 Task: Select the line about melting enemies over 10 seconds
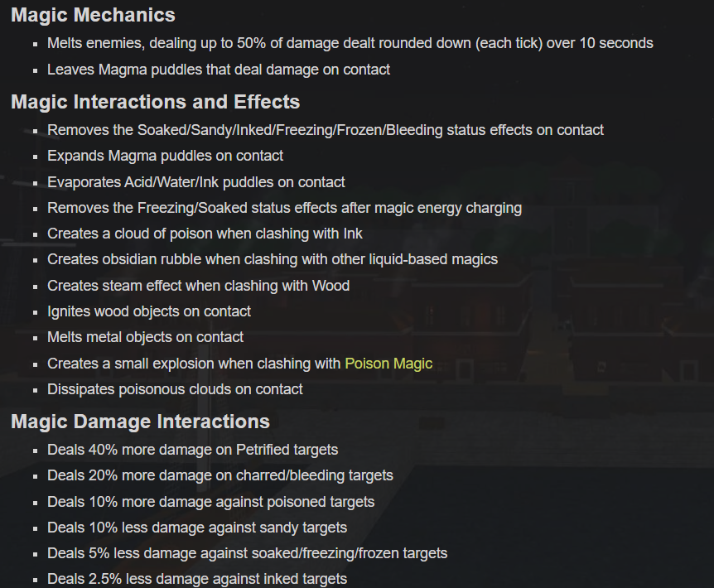350,43
